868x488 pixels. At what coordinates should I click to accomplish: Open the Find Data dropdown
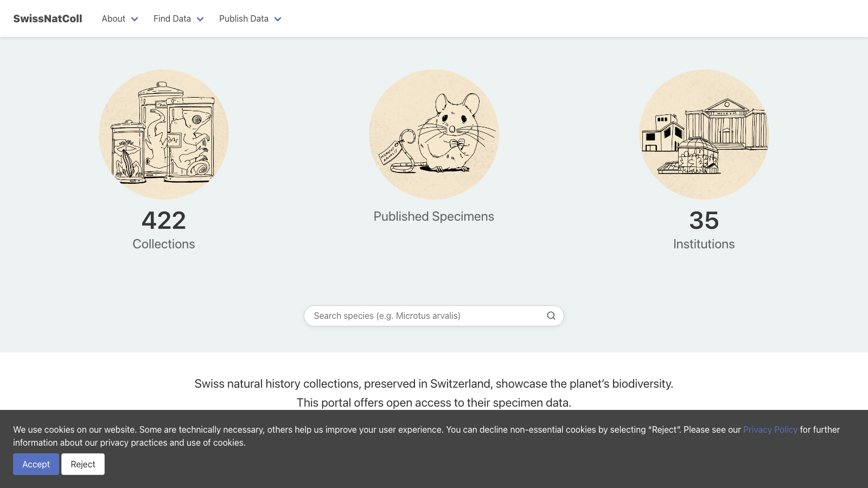[x=178, y=18]
